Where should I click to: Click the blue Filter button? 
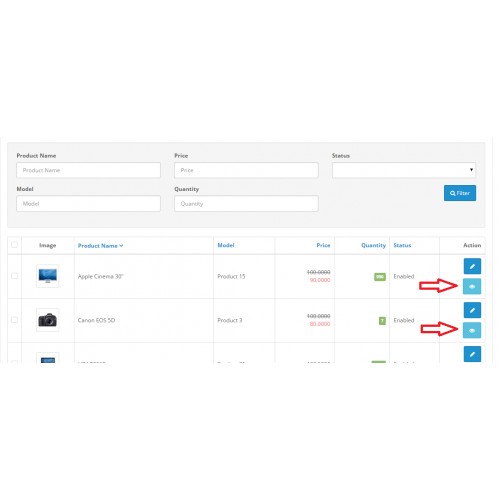point(460,193)
